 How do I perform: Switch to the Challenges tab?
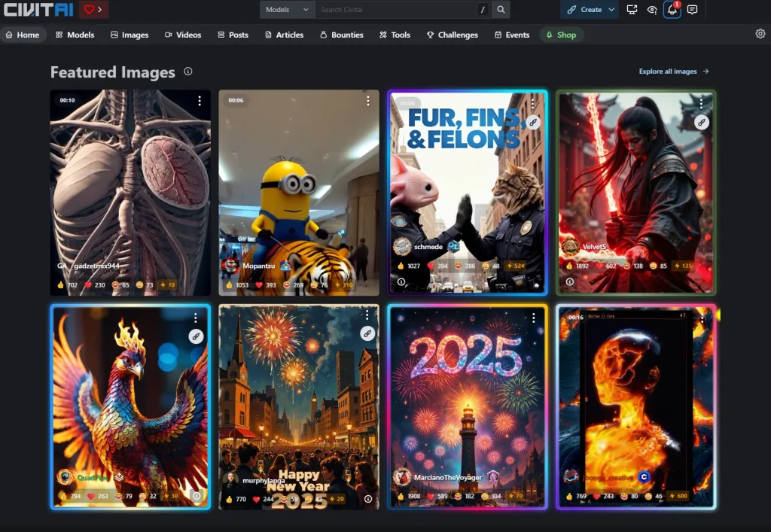pyautogui.click(x=452, y=35)
